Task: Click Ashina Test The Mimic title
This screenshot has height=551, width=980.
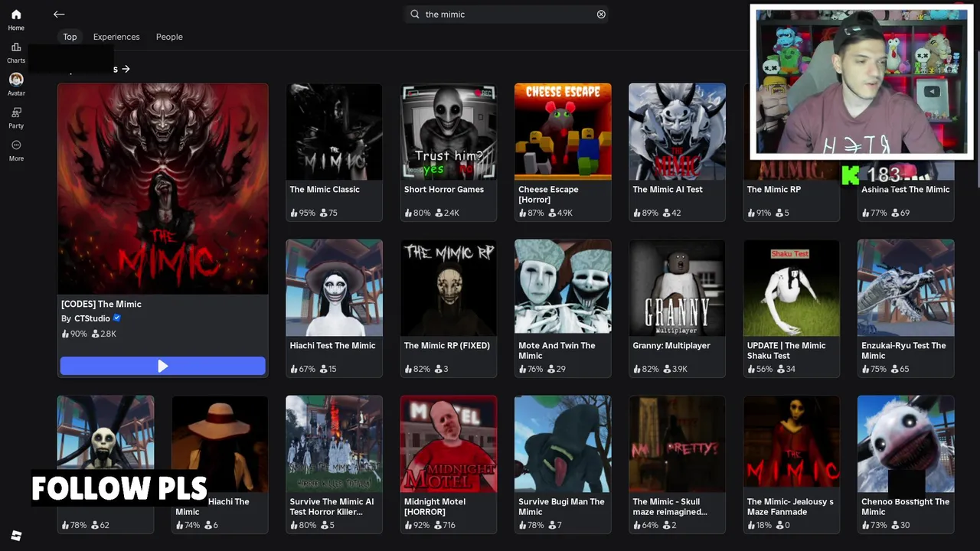Action: [x=906, y=190]
